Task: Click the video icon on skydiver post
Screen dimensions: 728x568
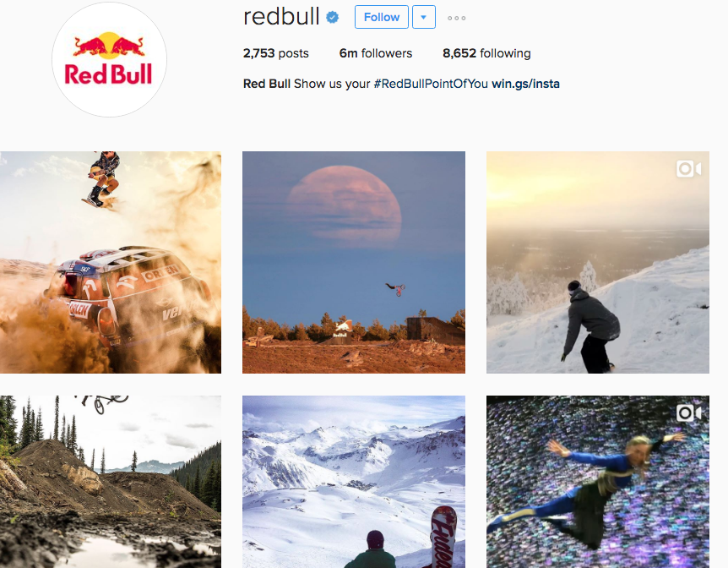Action: coord(688,412)
